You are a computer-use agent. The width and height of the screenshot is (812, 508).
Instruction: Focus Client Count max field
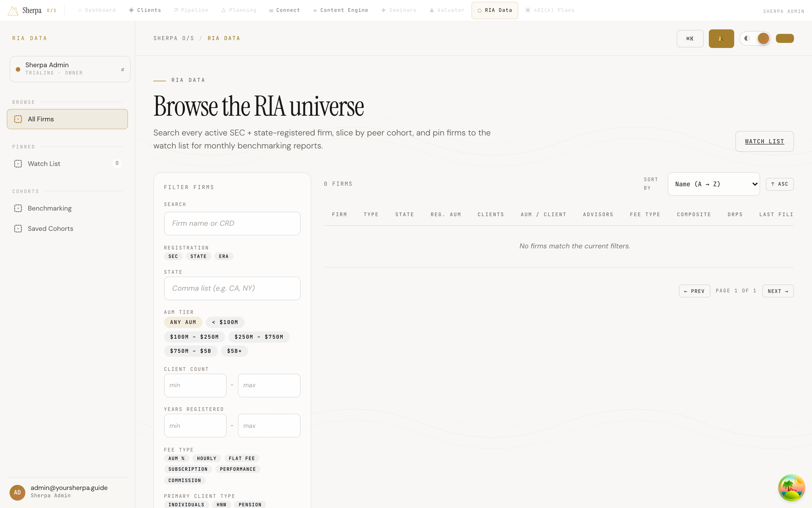coord(269,385)
